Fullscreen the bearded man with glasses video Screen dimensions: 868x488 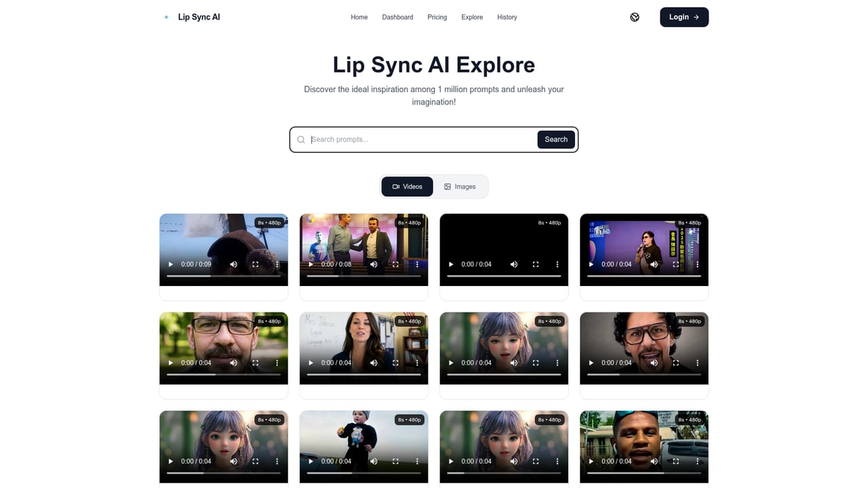click(x=256, y=363)
